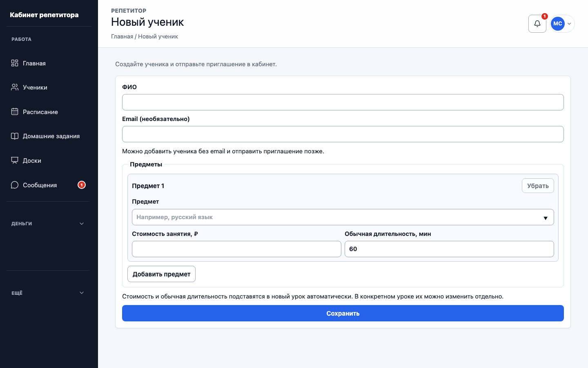Click the Сообщения chat bubble icon
Screen dimensions: 588x368
pyautogui.click(x=15, y=185)
